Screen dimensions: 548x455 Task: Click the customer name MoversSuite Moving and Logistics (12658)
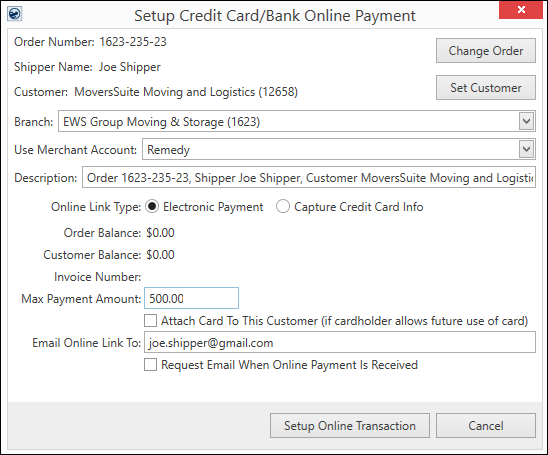[186, 92]
